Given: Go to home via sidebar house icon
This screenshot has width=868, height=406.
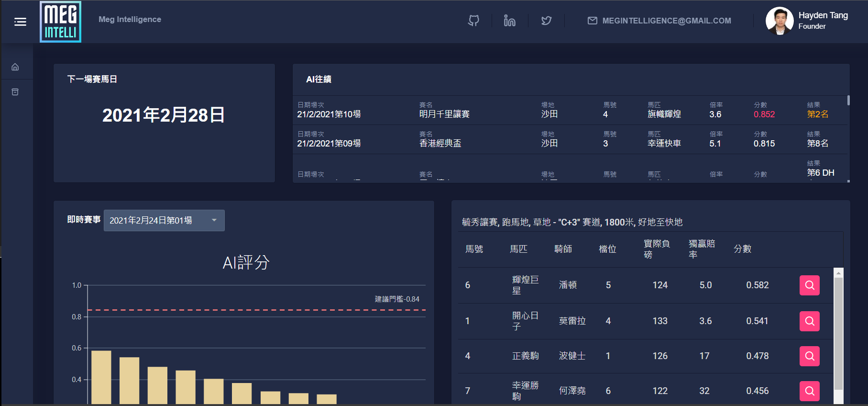Looking at the screenshot, I should tap(15, 67).
